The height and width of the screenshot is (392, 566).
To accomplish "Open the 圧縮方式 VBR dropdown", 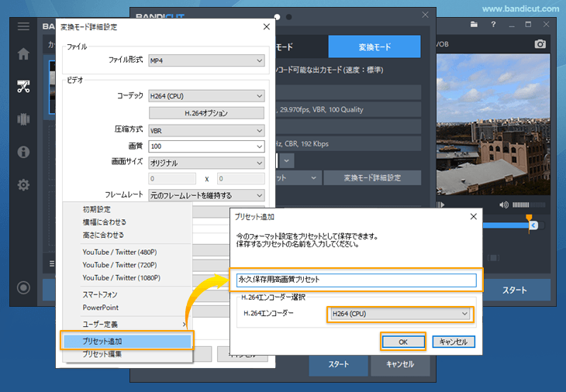I will [x=206, y=131].
